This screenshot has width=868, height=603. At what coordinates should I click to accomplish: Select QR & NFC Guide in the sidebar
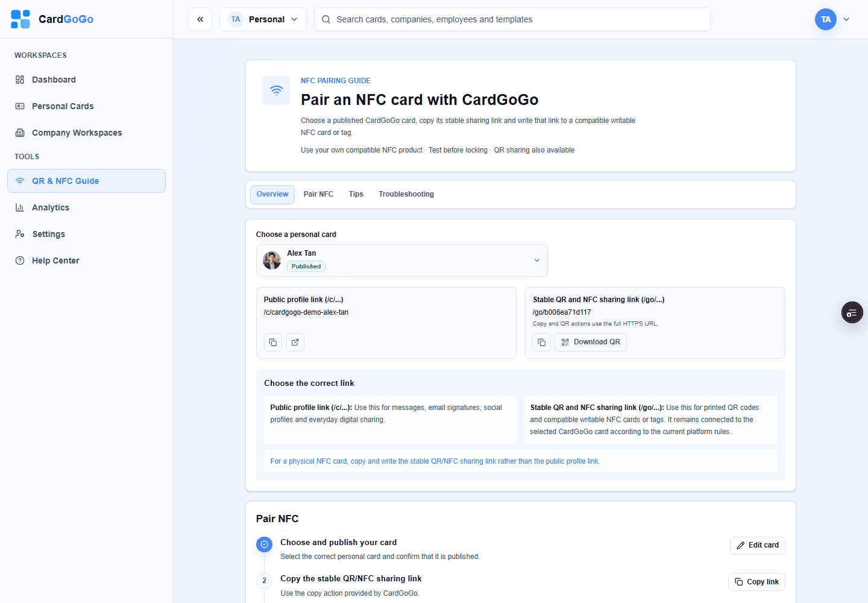click(x=86, y=181)
